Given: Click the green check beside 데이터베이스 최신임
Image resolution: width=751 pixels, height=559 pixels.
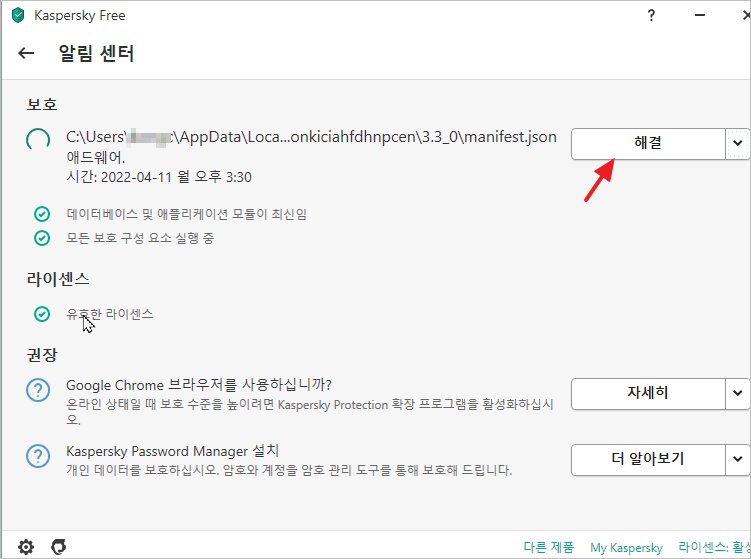Looking at the screenshot, I should pos(42,214).
